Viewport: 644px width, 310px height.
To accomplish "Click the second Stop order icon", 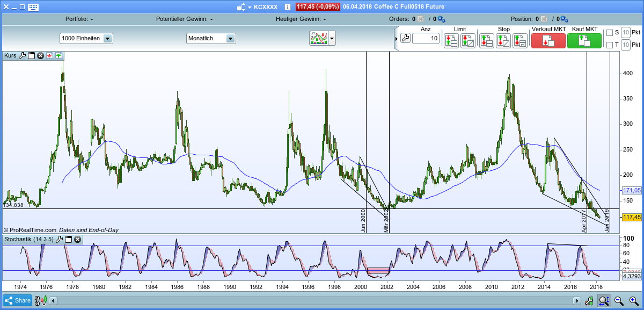I will click(x=503, y=41).
